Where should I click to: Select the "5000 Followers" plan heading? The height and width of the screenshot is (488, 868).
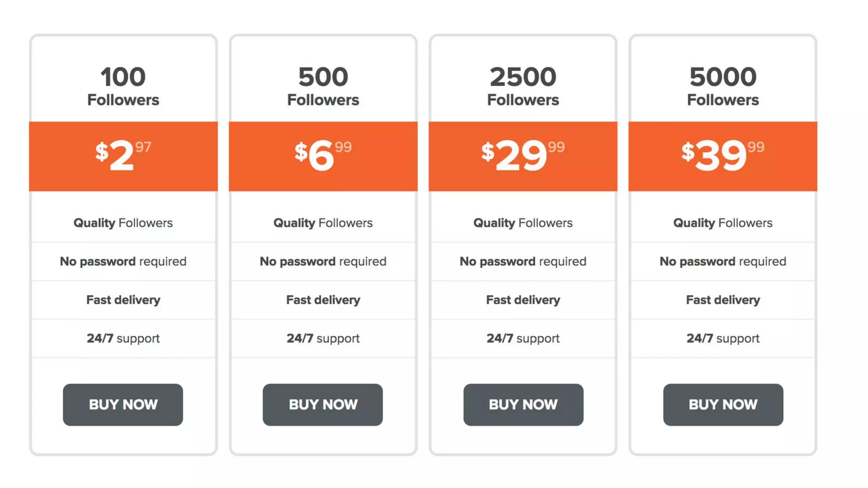[723, 86]
